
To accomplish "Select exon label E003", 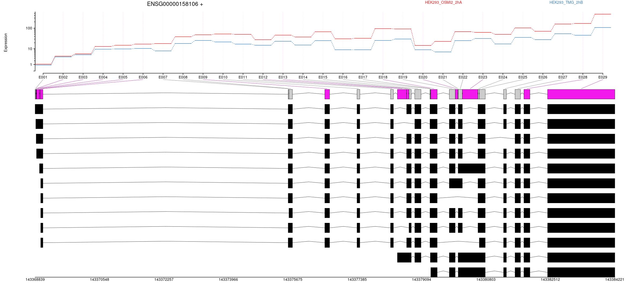I will click(83, 77).
